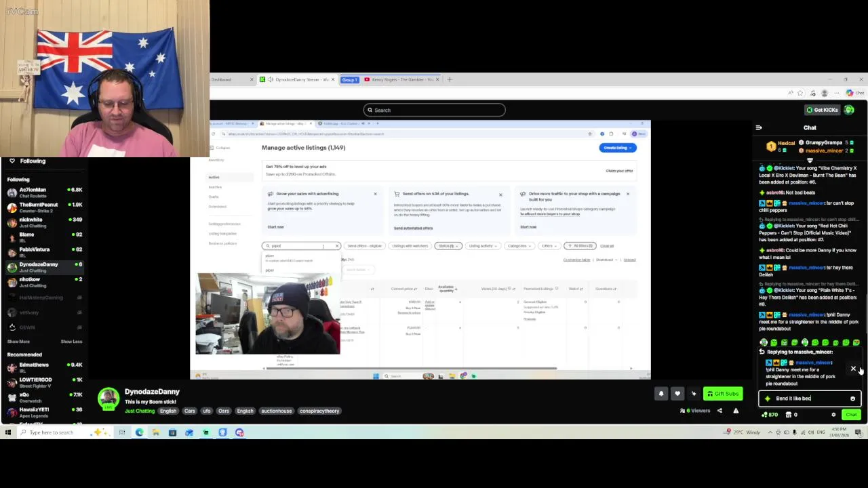The width and height of the screenshot is (868, 488).
Task: Open File Explorer from taskbar
Action: pyautogui.click(x=155, y=432)
